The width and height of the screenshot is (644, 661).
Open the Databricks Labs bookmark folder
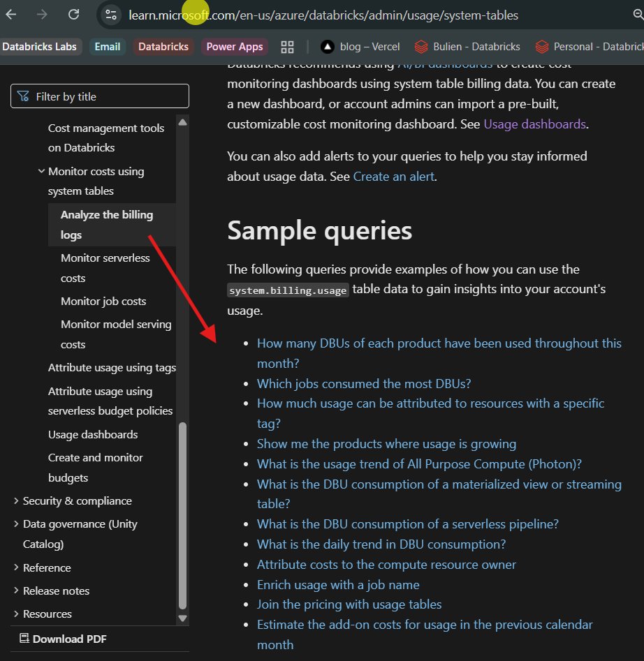[x=41, y=47]
